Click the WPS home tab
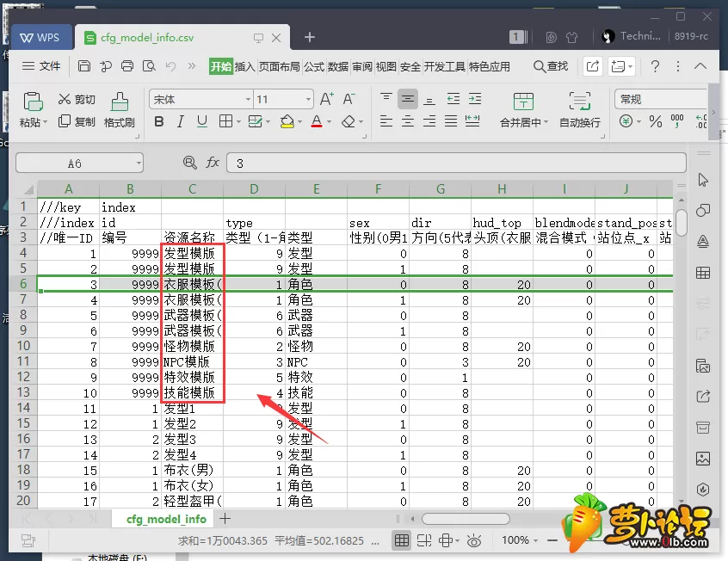The height and width of the screenshot is (561, 728). [x=40, y=38]
